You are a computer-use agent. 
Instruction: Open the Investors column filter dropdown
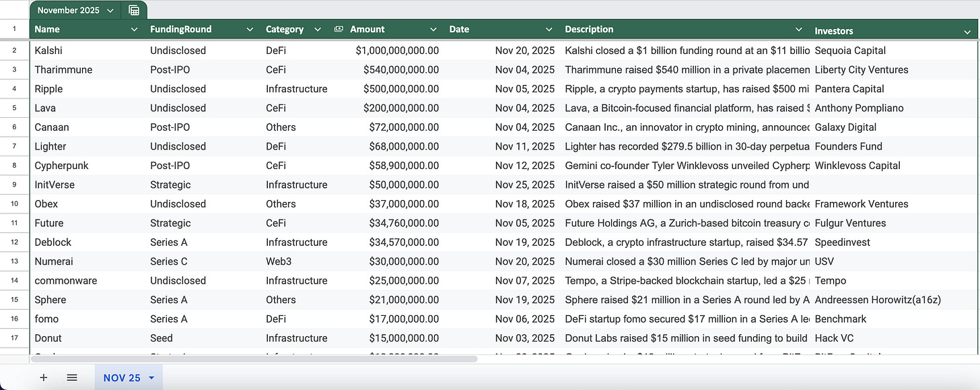(x=967, y=31)
